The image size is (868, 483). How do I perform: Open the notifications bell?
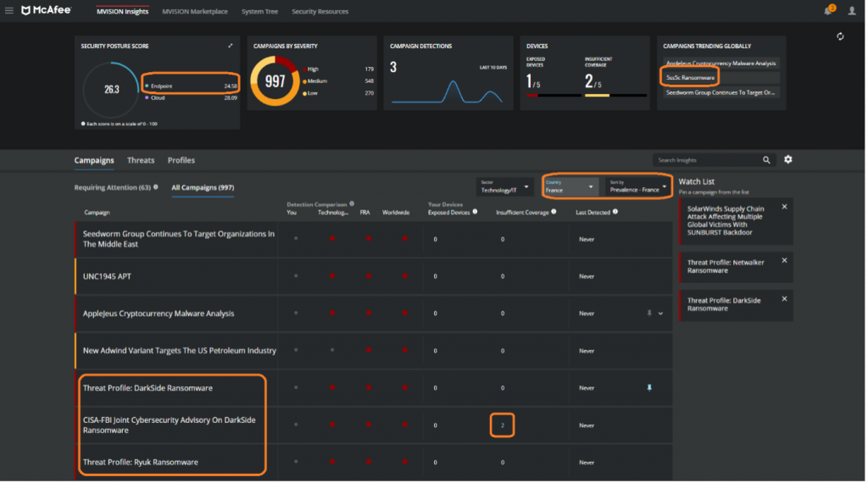(x=829, y=10)
